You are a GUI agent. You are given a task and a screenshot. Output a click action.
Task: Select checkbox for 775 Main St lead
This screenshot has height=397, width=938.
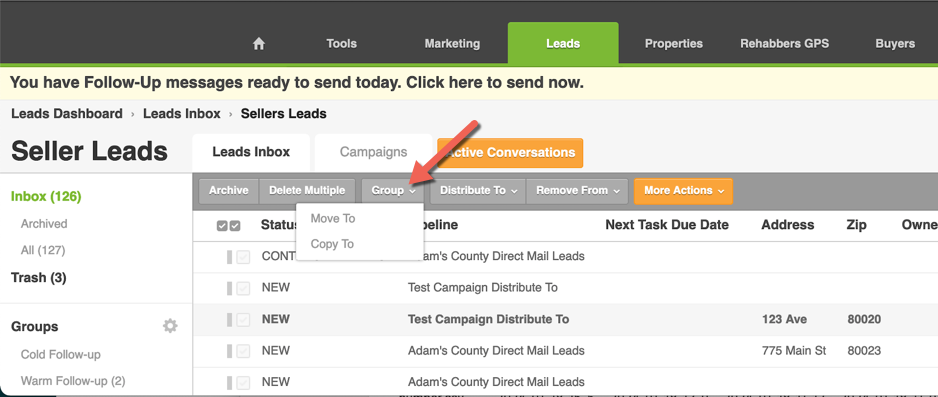pos(243,351)
